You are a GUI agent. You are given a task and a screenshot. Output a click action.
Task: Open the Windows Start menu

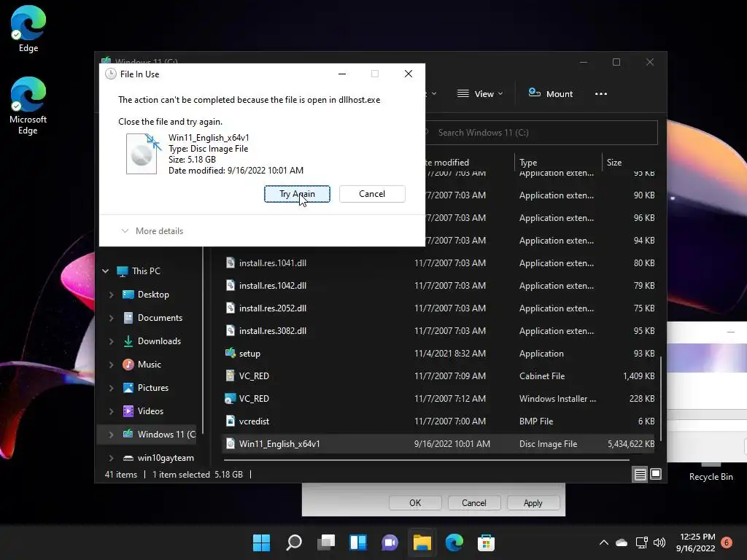pos(261,542)
